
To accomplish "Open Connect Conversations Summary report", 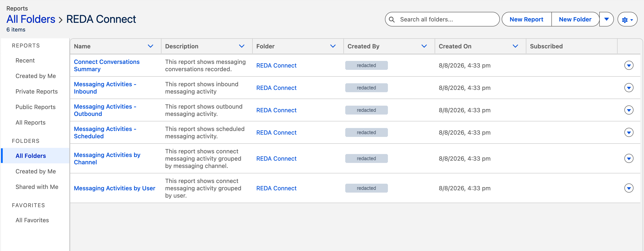I will tap(106, 65).
